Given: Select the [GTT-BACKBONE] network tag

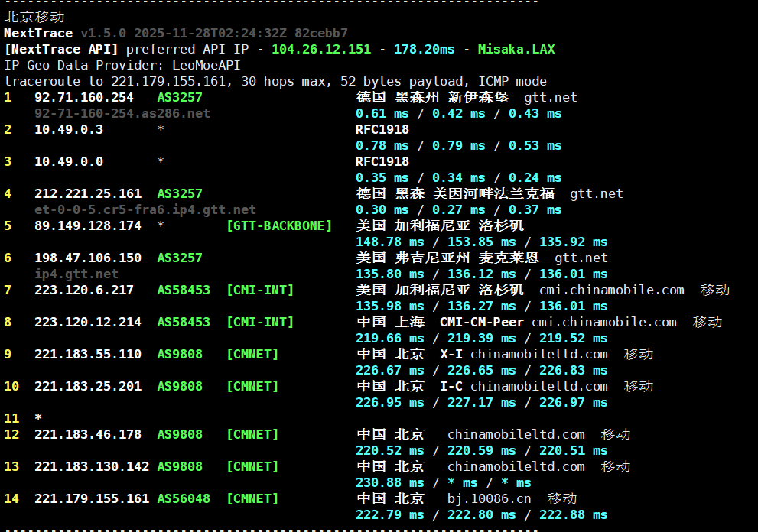Looking at the screenshot, I should tap(279, 225).
